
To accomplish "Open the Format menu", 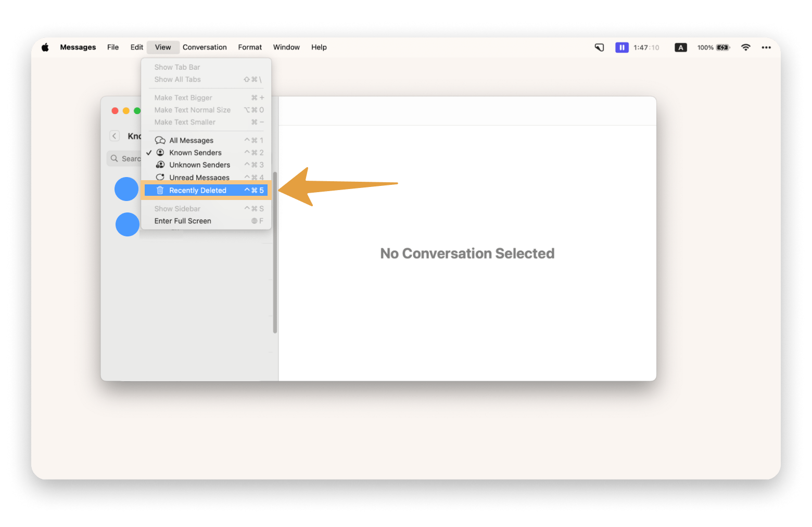I will [x=250, y=47].
